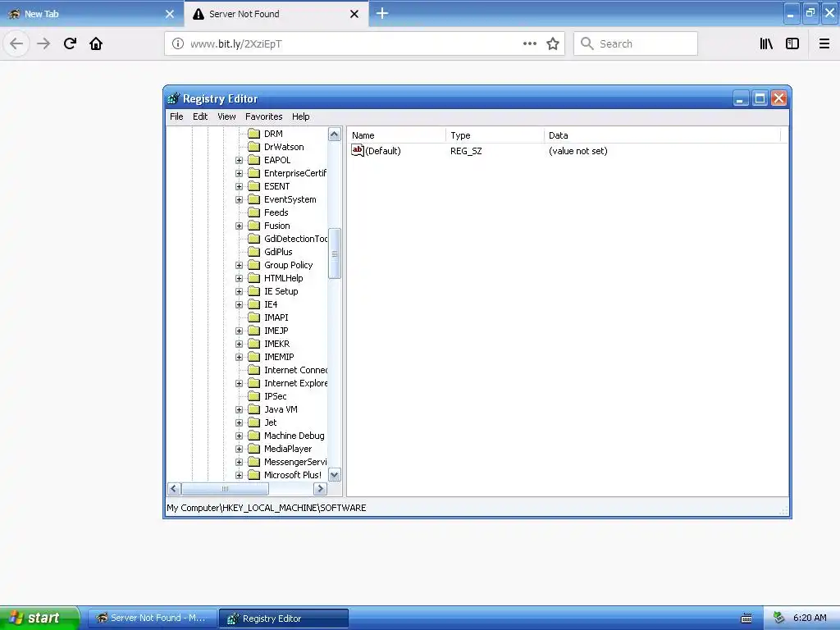Viewport: 840px width, 630px height.
Task: Expand the EnterpriseCertif key
Action: [239, 174]
